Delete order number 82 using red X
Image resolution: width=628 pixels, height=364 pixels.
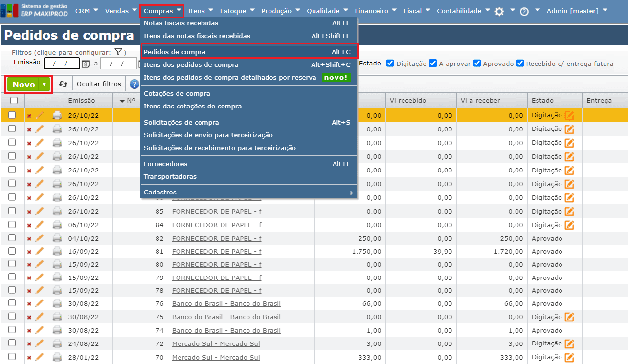click(29, 239)
